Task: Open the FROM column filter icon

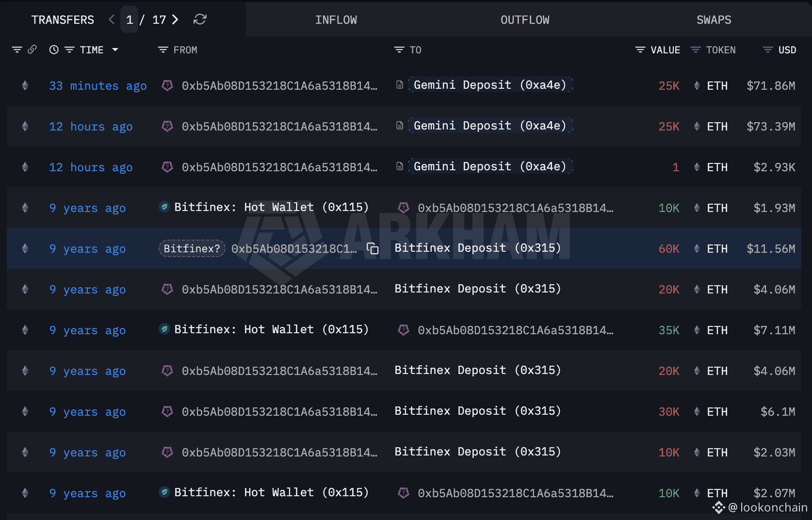Action: coord(162,49)
